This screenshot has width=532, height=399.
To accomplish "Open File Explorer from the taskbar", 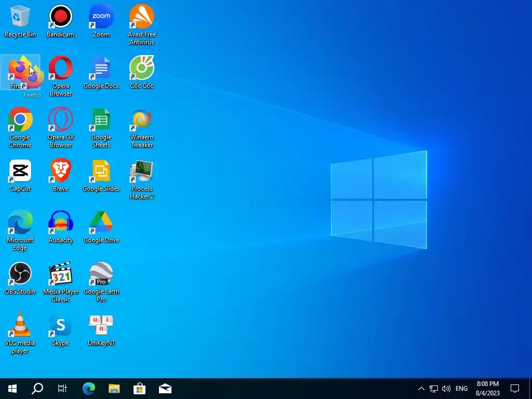I will tap(114, 389).
